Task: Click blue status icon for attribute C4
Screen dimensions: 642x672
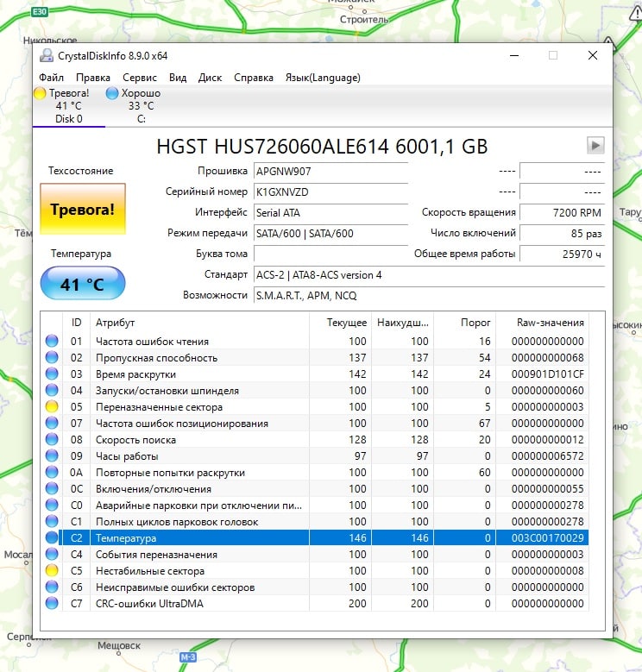Action: [52, 554]
